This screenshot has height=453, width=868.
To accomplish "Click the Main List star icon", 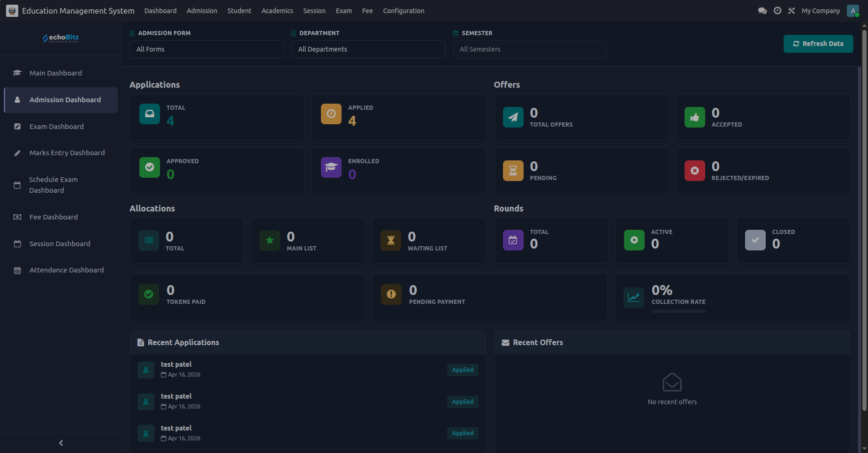I will pos(270,241).
